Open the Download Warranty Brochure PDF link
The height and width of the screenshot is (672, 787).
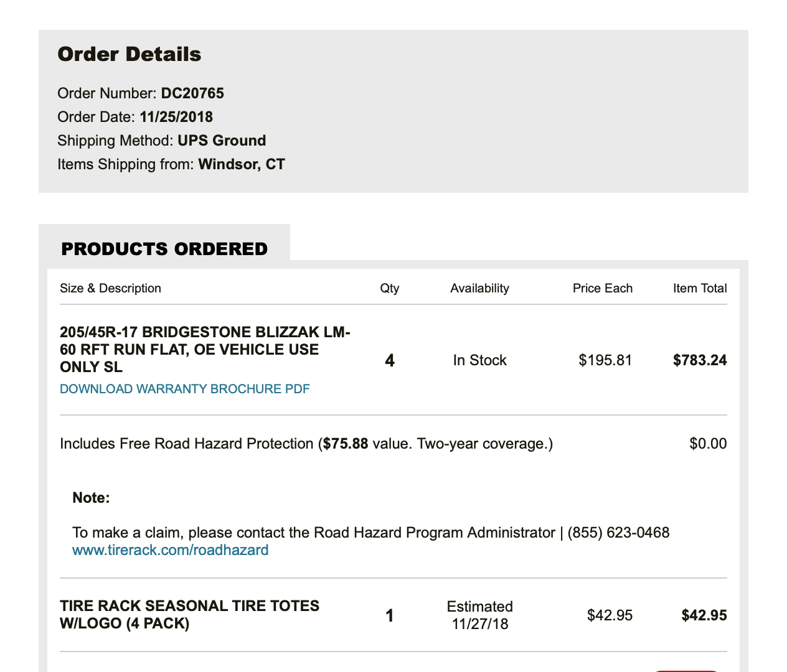(184, 389)
